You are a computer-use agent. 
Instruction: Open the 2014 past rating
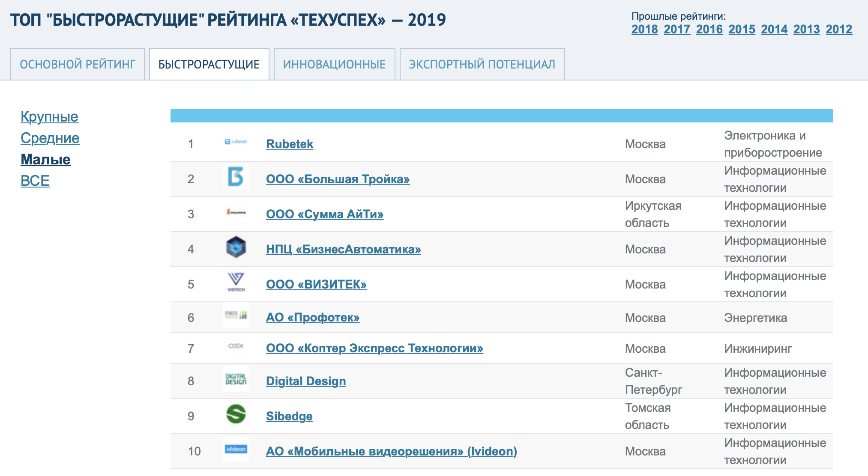click(775, 29)
